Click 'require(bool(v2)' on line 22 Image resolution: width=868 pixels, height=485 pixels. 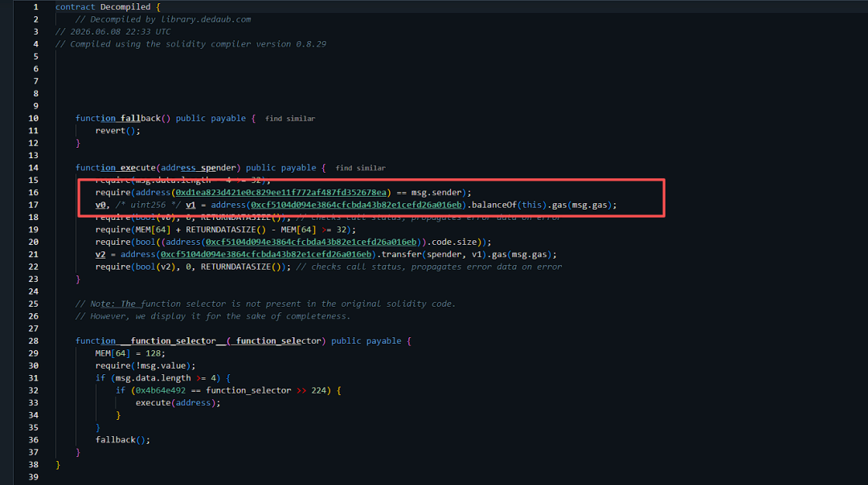tap(140, 267)
